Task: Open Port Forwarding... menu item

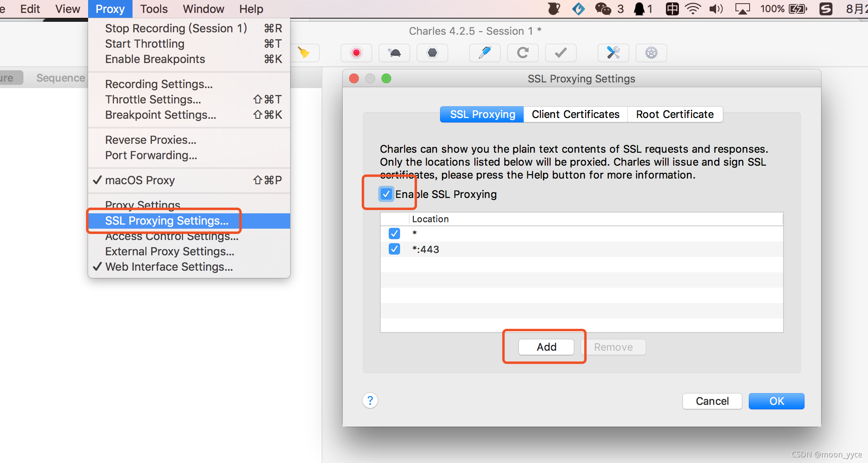Action: pos(189,155)
